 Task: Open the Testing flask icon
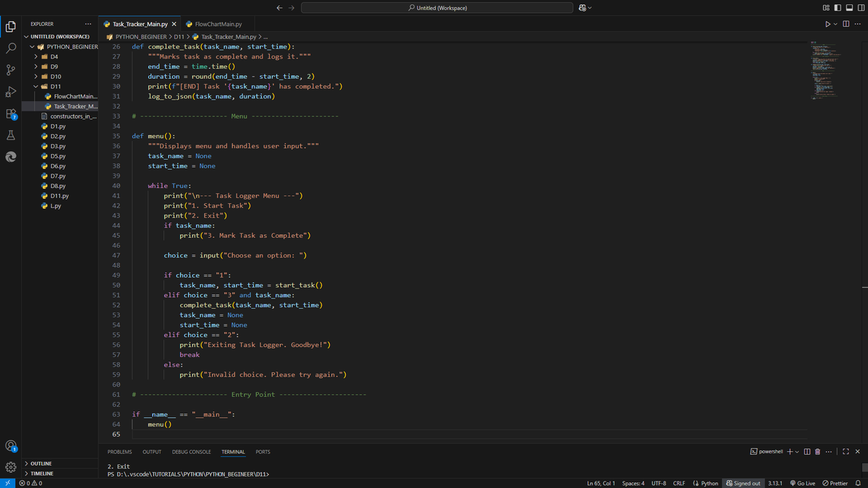tap(11, 135)
